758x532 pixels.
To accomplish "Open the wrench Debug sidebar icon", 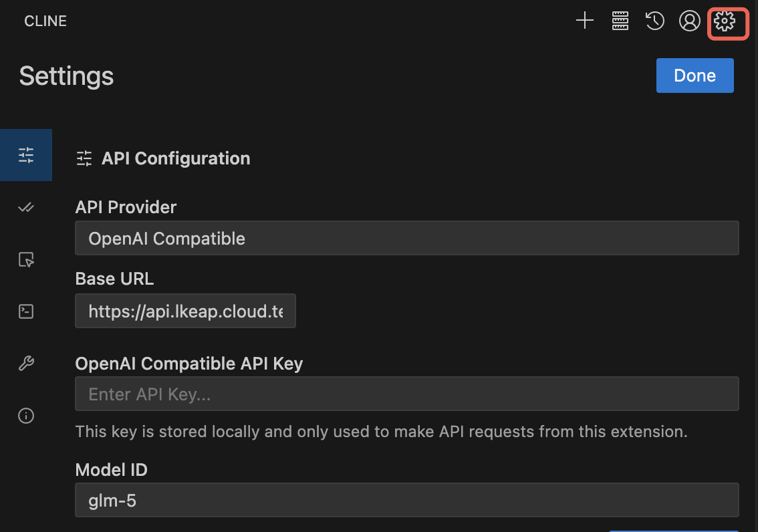I will pos(26,364).
